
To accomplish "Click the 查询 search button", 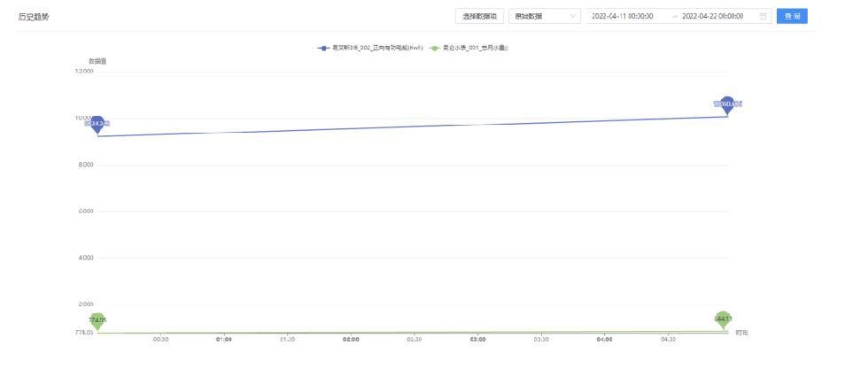I will [x=792, y=16].
